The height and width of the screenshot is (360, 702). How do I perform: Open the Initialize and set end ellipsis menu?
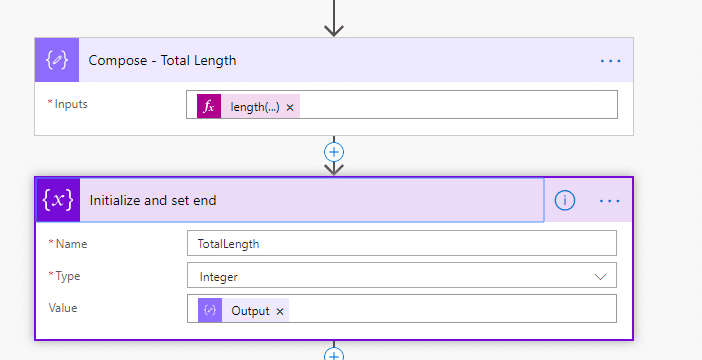(x=610, y=201)
